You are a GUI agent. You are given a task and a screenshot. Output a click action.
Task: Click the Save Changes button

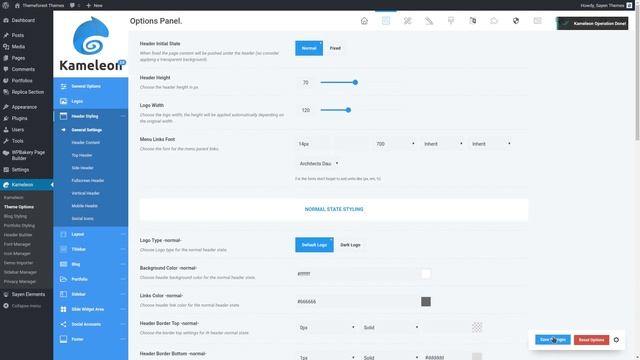click(x=553, y=340)
